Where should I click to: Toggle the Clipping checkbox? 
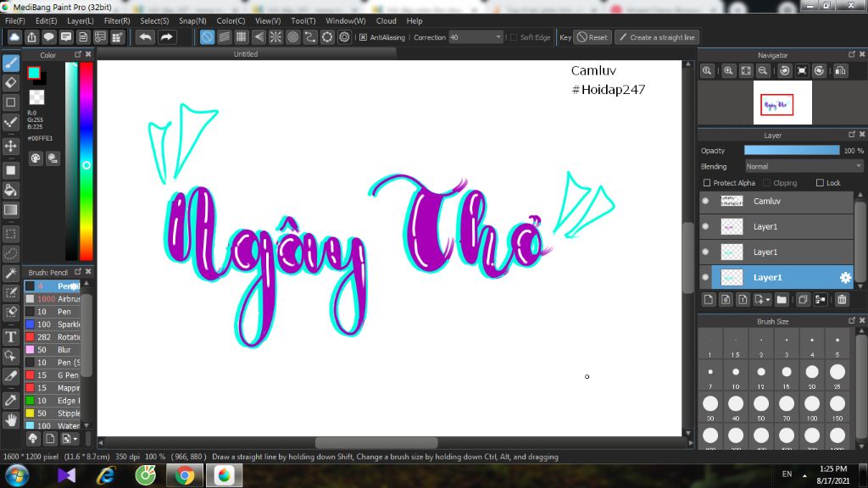(766, 183)
